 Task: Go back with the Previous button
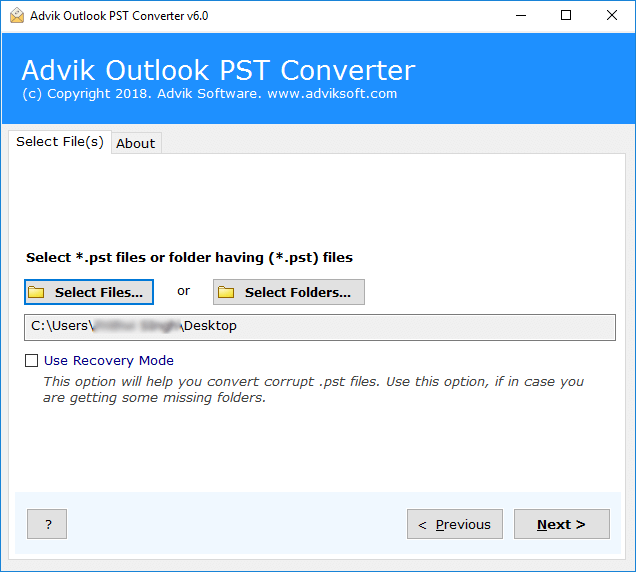(x=455, y=524)
